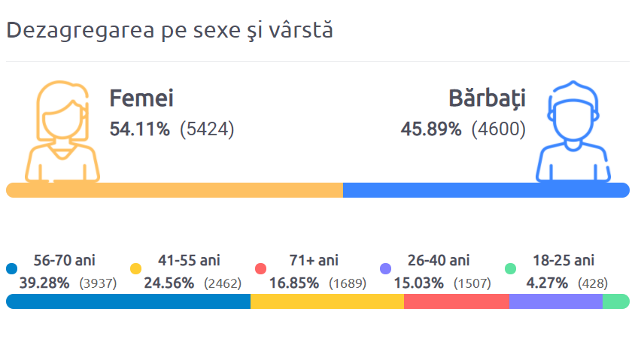Click the red dot for 71+ ani
The width and height of the screenshot is (644, 354).
click(x=261, y=269)
